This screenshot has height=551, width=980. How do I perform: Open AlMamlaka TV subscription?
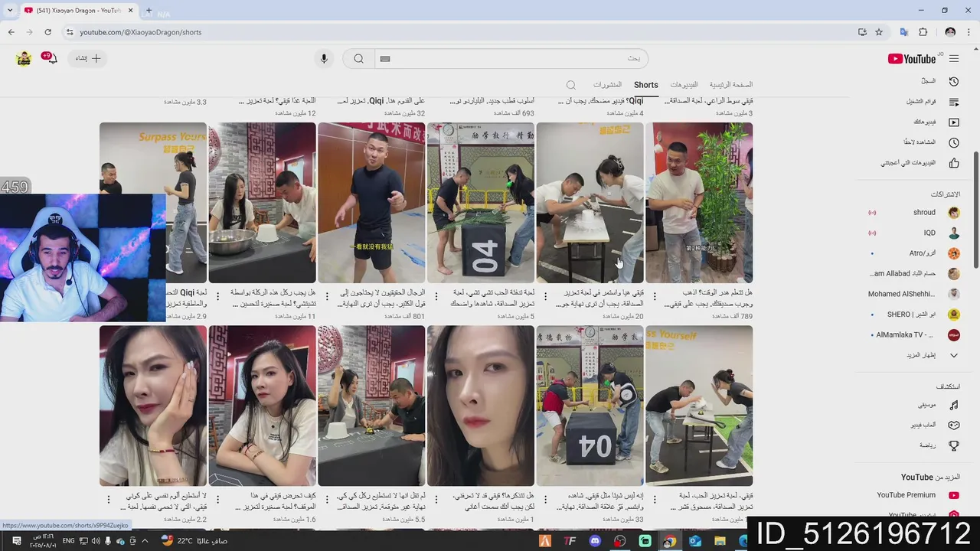point(914,335)
